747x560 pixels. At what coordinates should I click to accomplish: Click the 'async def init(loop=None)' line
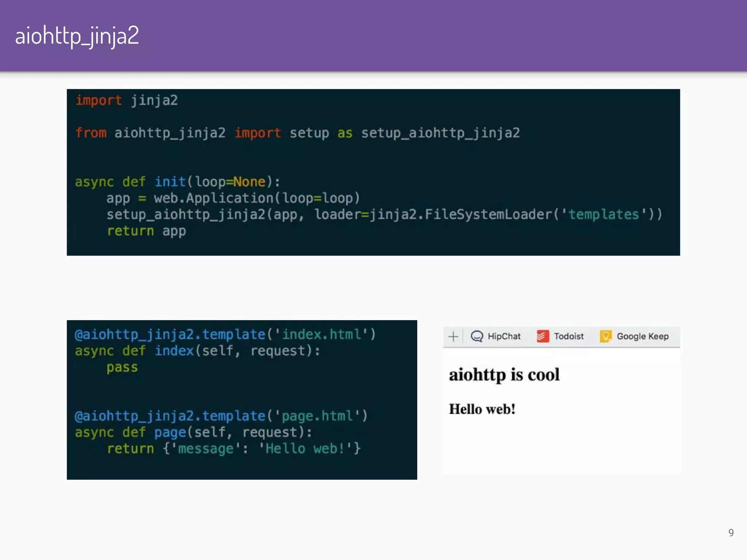click(177, 182)
